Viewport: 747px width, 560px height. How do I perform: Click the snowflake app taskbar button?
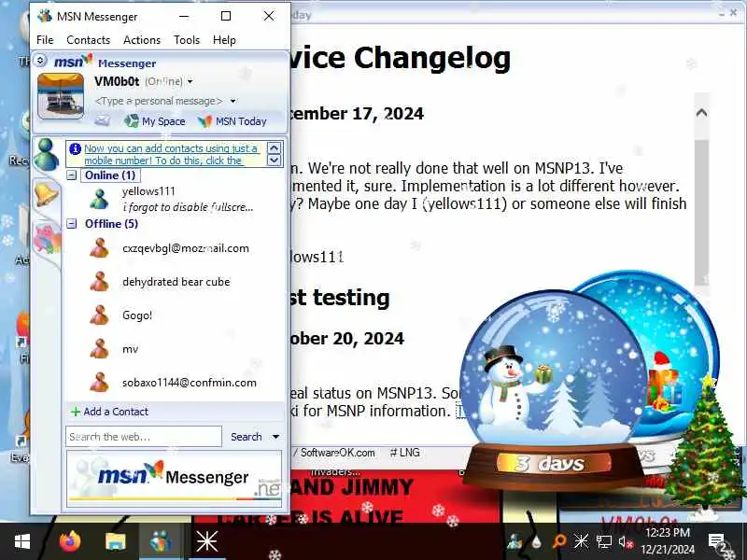click(x=206, y=541)
